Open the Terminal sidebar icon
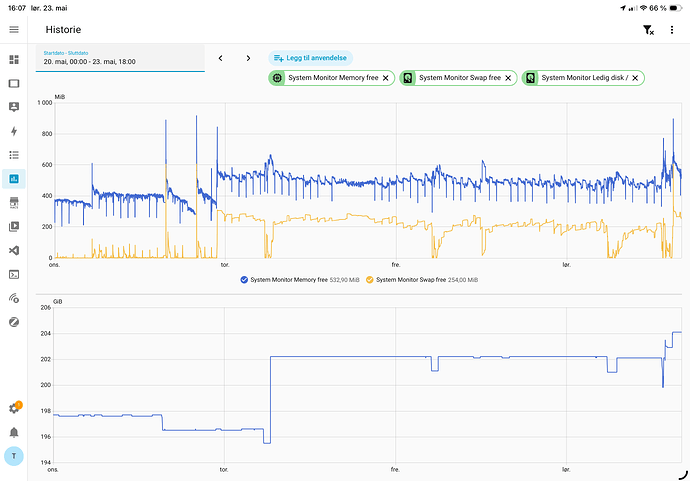690x481 pixels. pyautogui.click(x=14, y=274)
